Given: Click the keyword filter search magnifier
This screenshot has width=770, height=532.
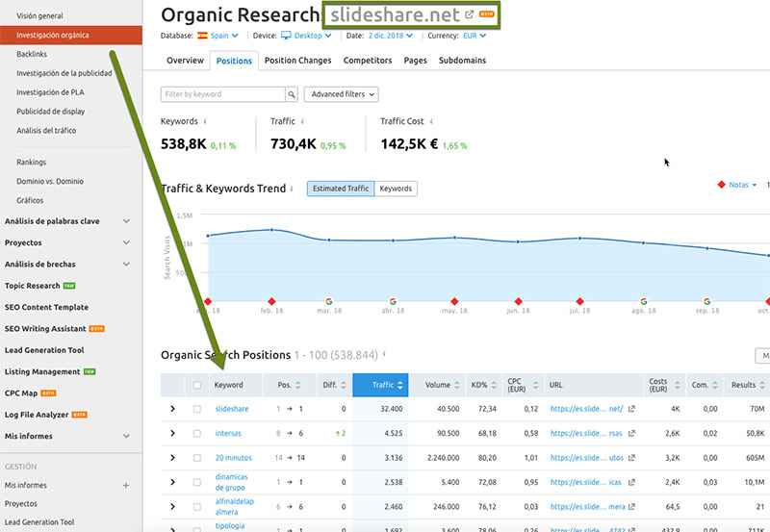Looking at the screenshot, I should point(292,94).
